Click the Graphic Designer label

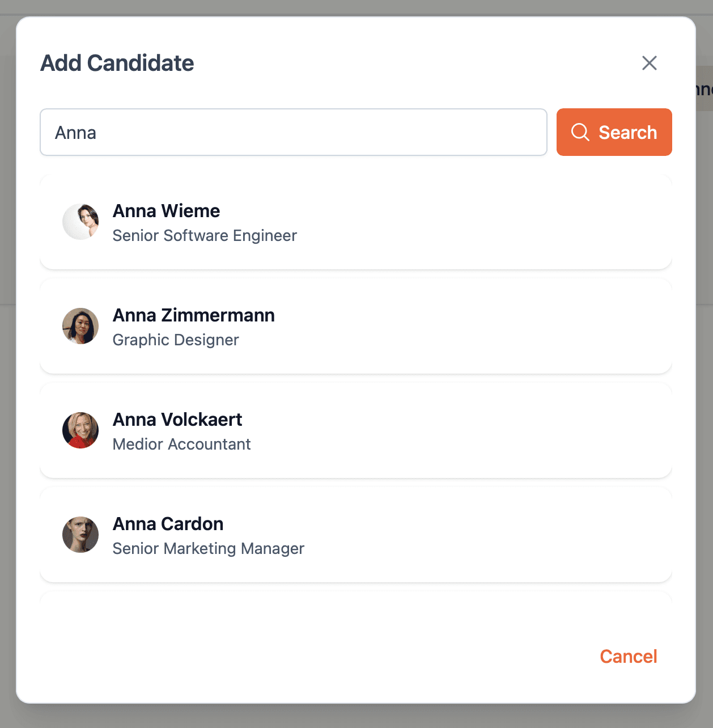[x=176, y=340]
